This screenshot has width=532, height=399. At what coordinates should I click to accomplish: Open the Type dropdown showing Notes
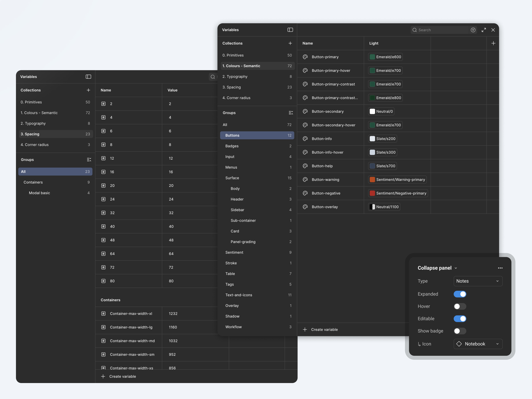[x=478, y=281]
